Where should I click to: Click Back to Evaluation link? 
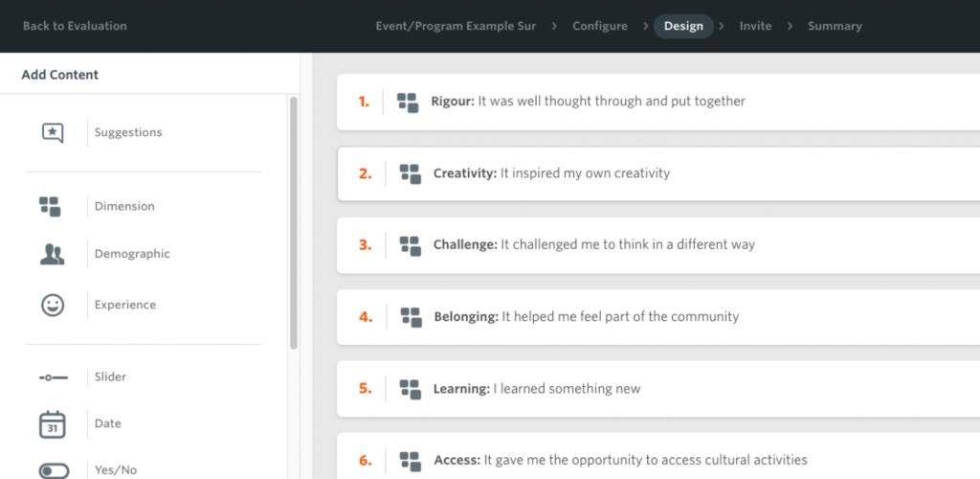click(75, 26)
